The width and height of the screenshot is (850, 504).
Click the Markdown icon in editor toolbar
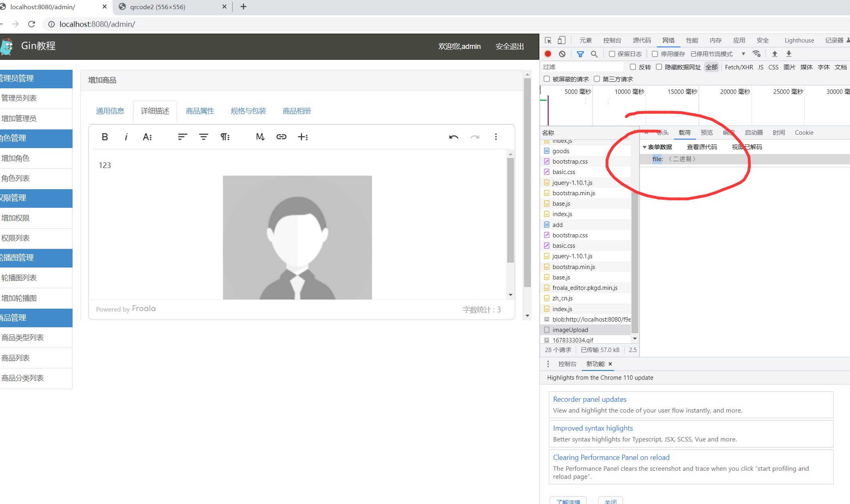[260, 137]
